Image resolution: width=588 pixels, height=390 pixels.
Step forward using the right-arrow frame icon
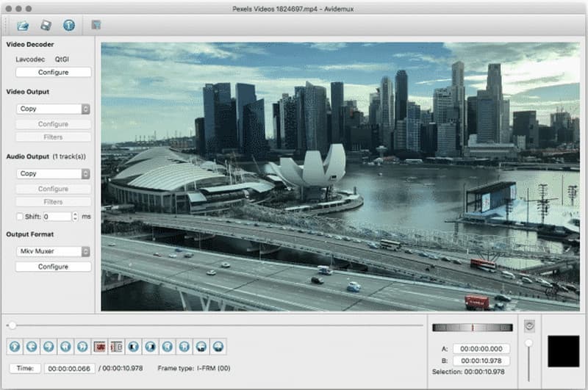coord(49,346)
